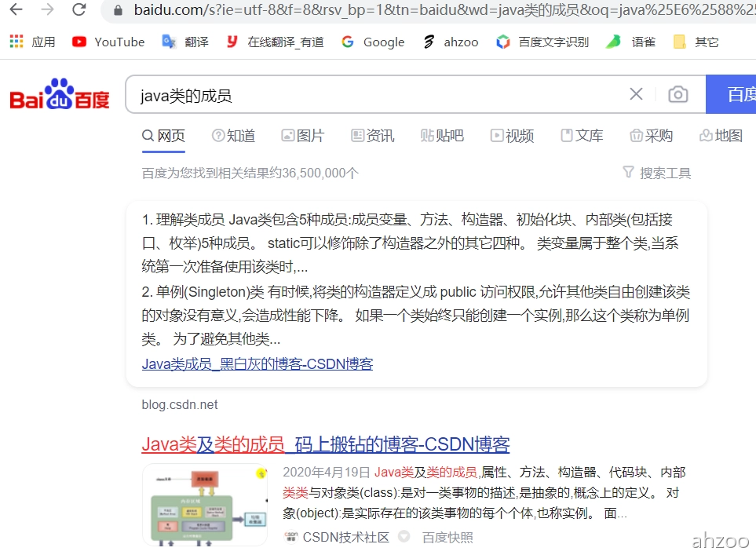Click the ahzoo bookmark icon
Image resolution: width=756 pixels, height=555 pixels.
tap(429, 42)
